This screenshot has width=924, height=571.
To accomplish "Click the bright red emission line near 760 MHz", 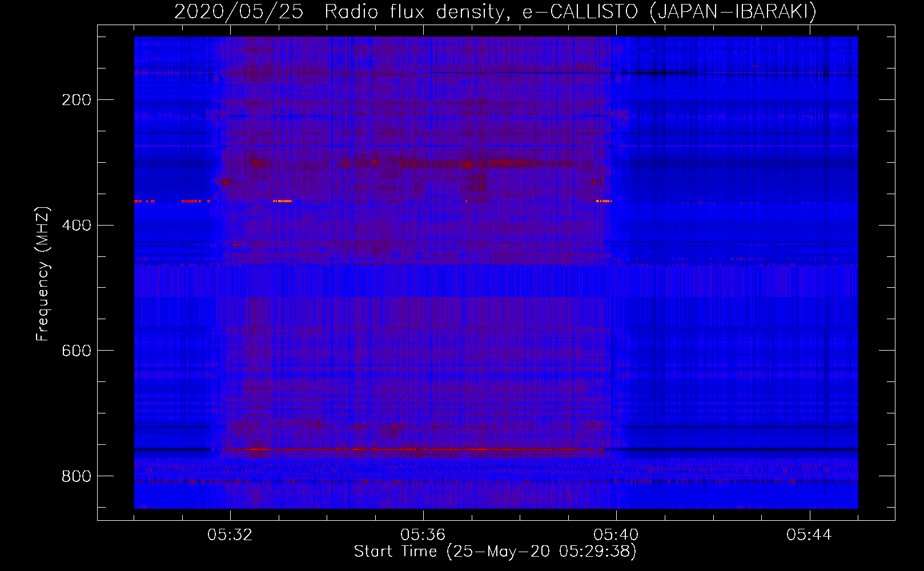I will (413, 449).
